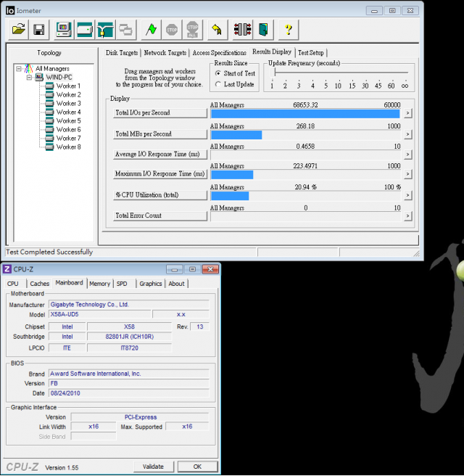Click CPU-Z motherboard Model field X58A-UD5
The width and height of the screenshot is (464, 476).
pyautogui.click(x=100, y=314)
